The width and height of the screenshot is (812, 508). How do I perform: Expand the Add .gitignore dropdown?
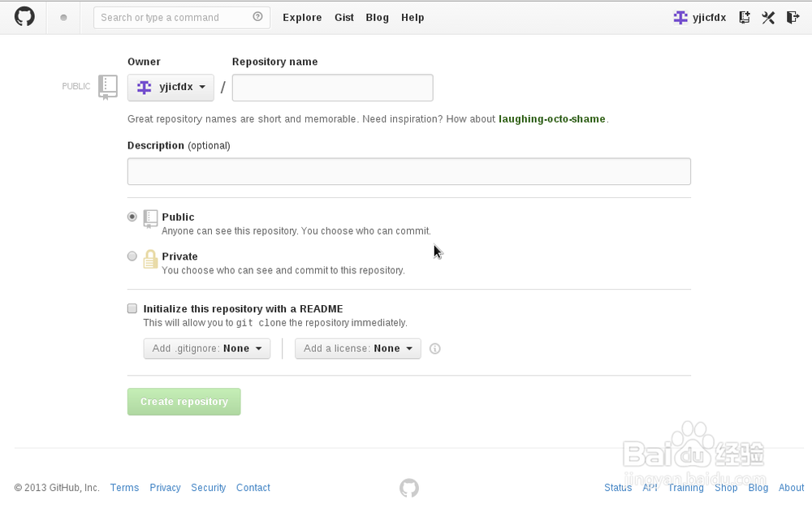207,349
